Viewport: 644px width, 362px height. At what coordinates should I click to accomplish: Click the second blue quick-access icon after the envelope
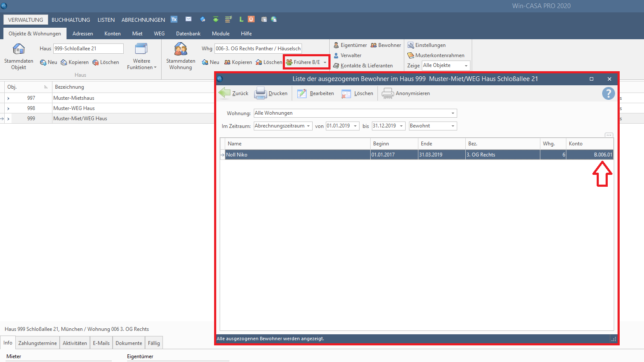click(203, 19)
